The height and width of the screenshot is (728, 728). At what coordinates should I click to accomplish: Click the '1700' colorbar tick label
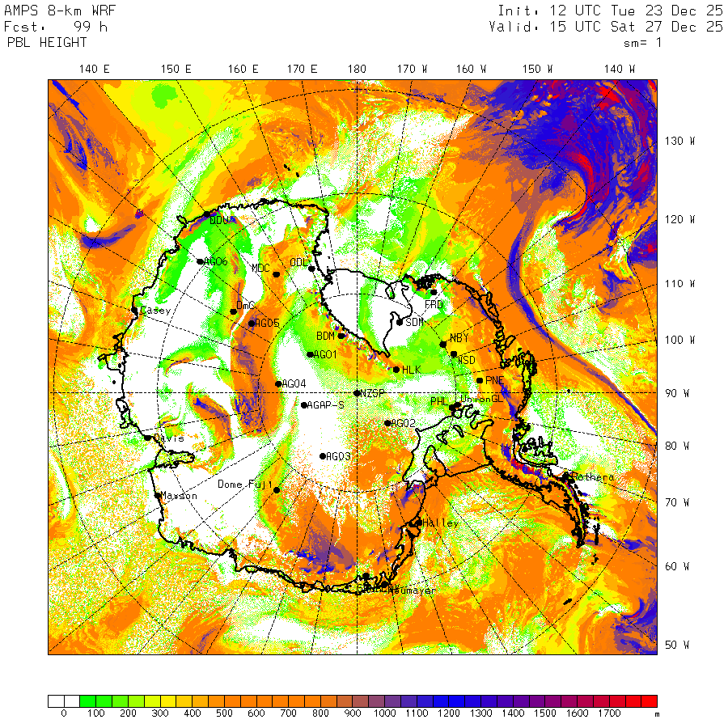point(610,713)
